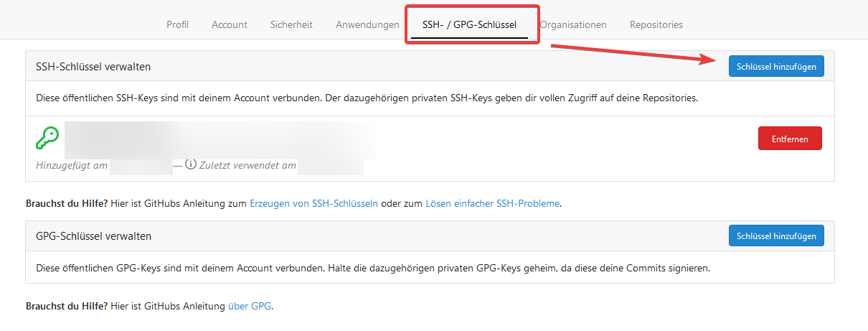
Task: Open the Organisationen tab
Action: coord(573,24)
